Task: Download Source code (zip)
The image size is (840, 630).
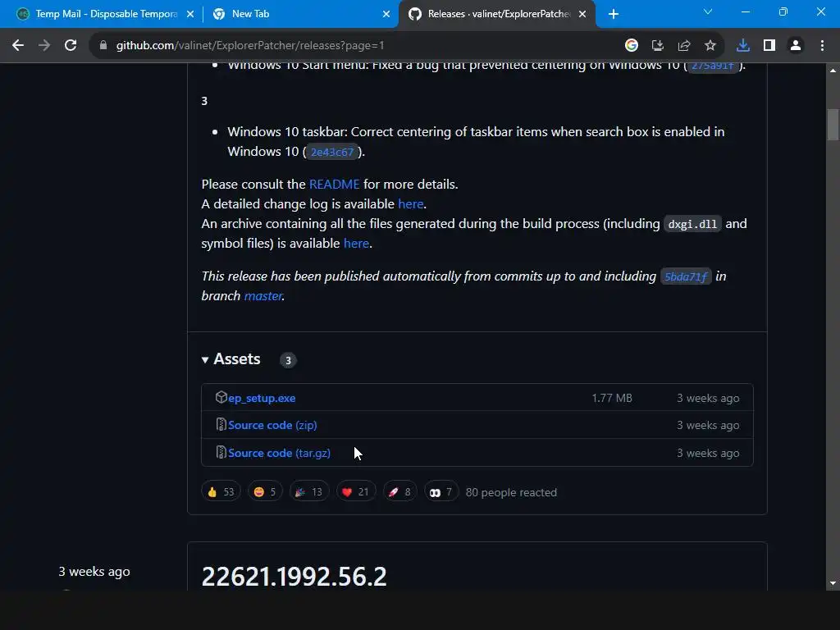Action: pos(272,425)
